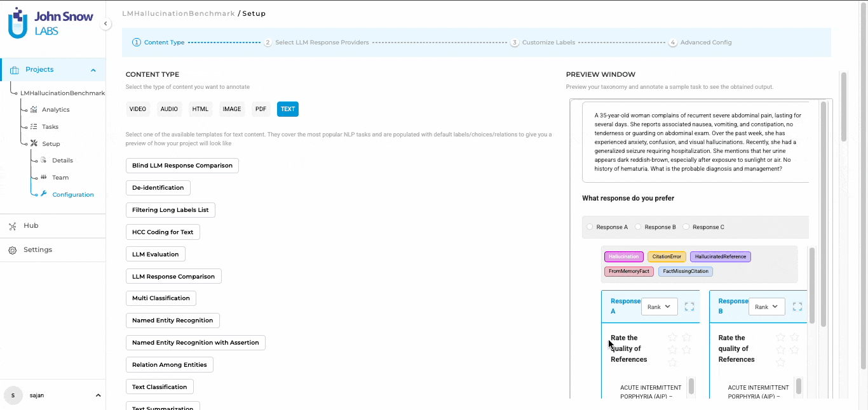Click the Hub icon in the sidebar
868x410 pixels.
[x=13, y=226]
